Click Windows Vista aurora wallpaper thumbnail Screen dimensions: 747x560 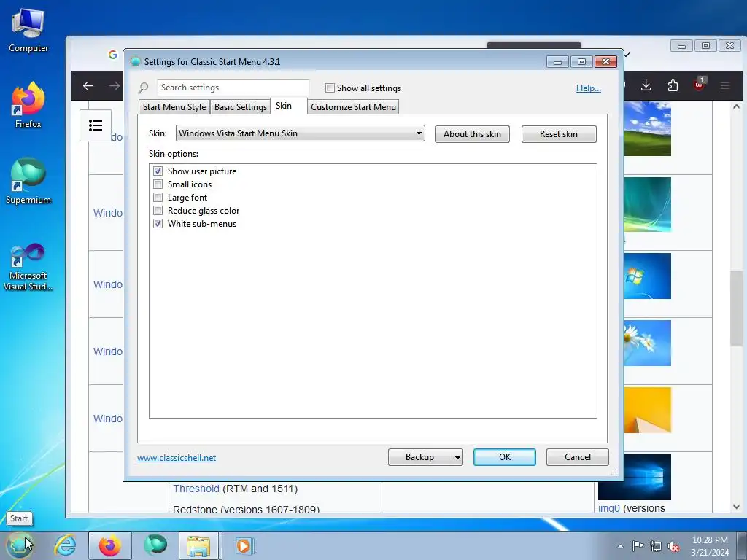tap(648, 204)
